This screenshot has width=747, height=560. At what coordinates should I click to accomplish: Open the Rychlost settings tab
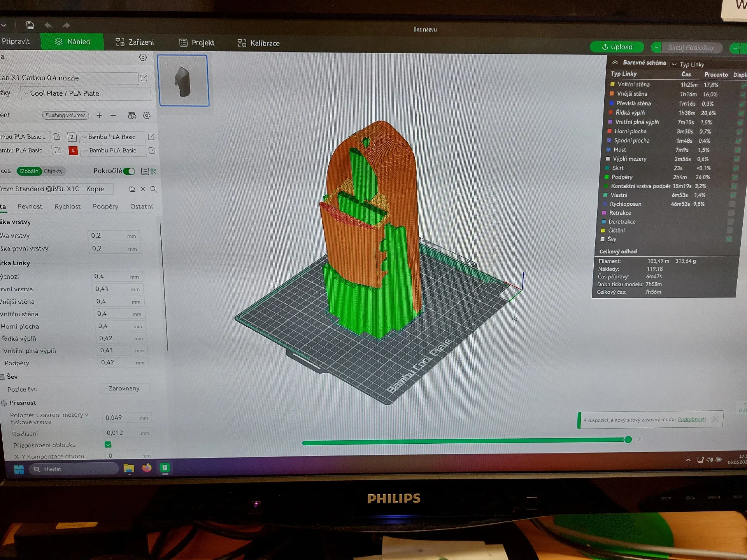pos(67,206)
